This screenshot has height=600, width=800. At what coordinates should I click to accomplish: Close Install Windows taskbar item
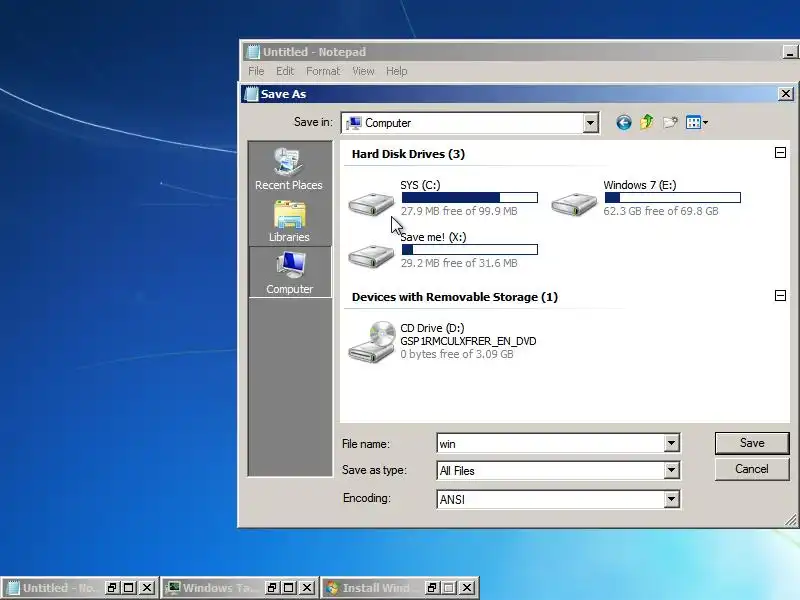tap(466, 588)
